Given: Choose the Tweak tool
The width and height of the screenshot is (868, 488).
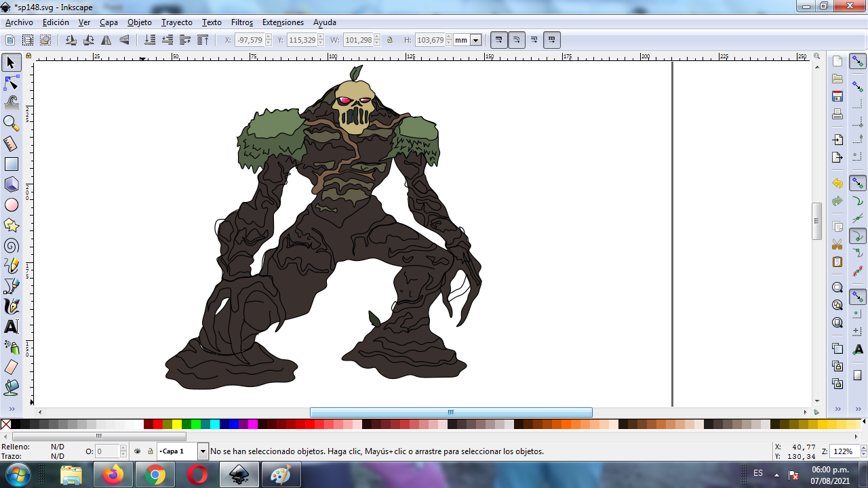Looking at the screenshot, I should [x=11, y=103].
